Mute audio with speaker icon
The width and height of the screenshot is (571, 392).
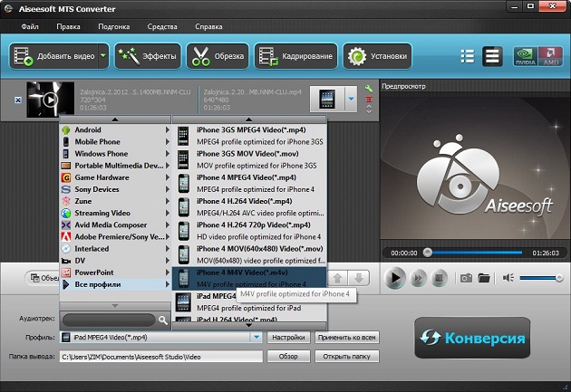point(508,278)
